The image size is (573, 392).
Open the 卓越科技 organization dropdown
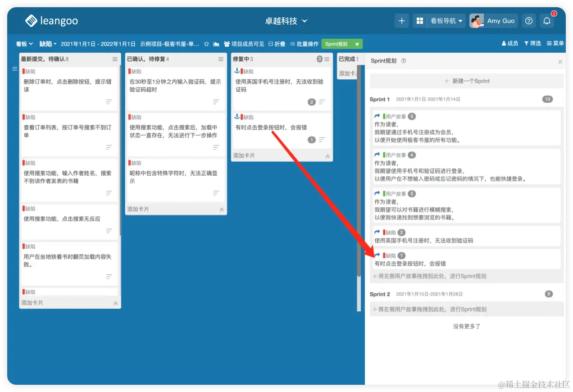(x=286, y=21)
